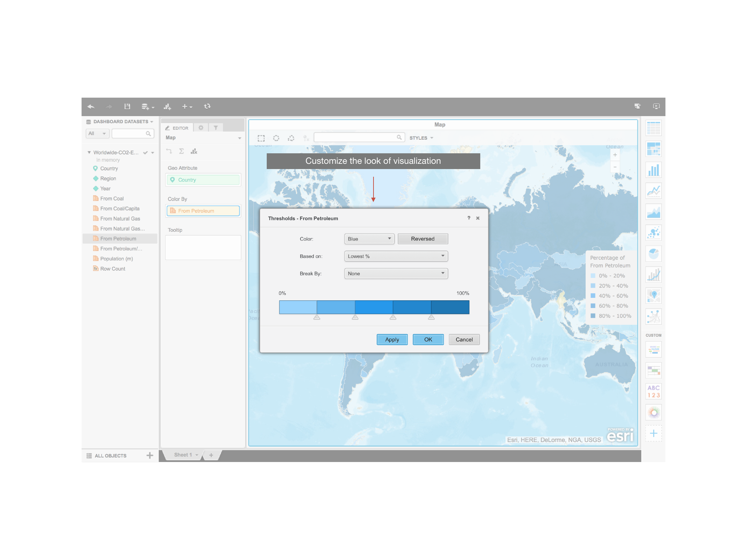Click the fourth threshold slider marker
The height and width of the screenshot is (560, 747).
(431, 317)
